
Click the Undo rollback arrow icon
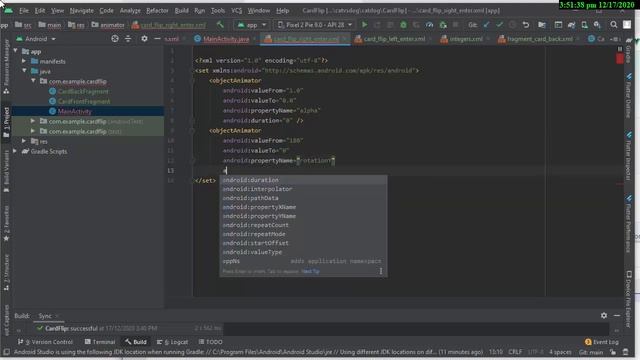pos(526,25)
